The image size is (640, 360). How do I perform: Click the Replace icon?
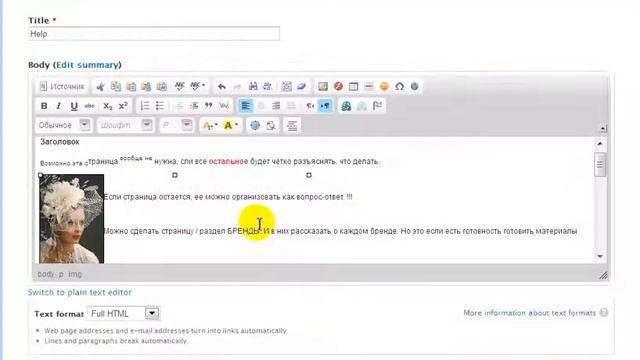click(x=268, y=86)
